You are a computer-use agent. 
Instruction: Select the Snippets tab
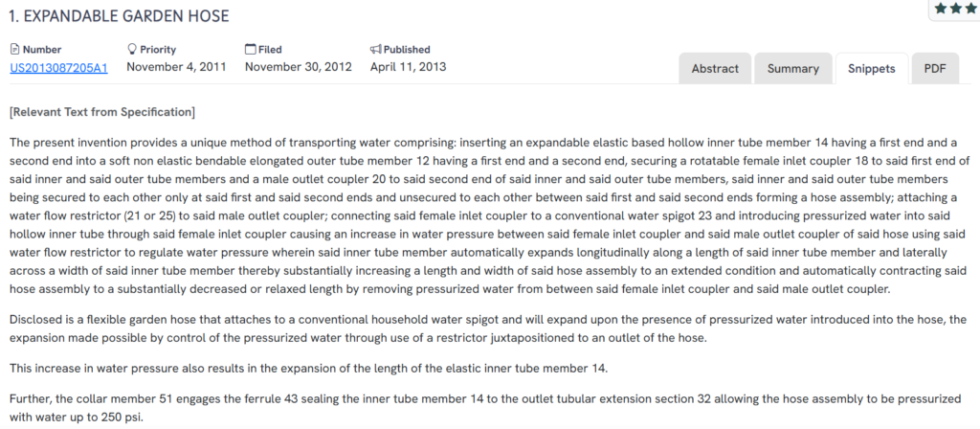871,69
